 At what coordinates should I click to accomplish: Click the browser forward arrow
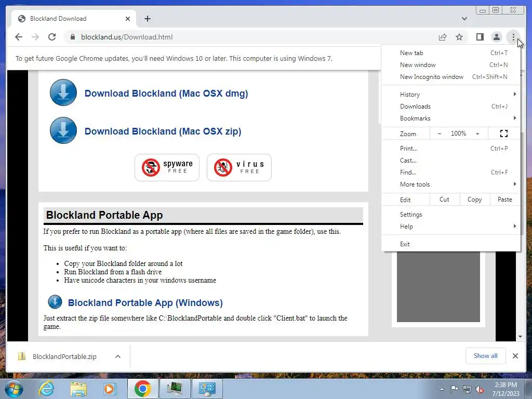pos(35,37)
